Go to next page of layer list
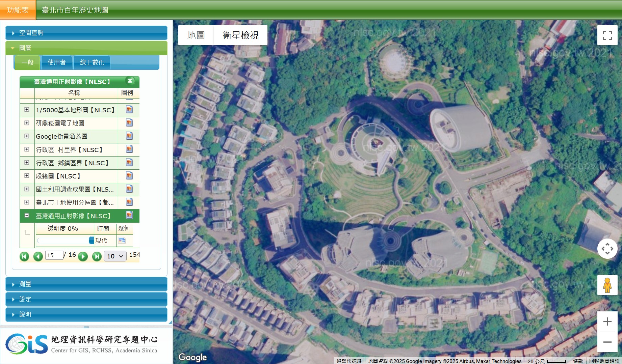 point(83,256)
